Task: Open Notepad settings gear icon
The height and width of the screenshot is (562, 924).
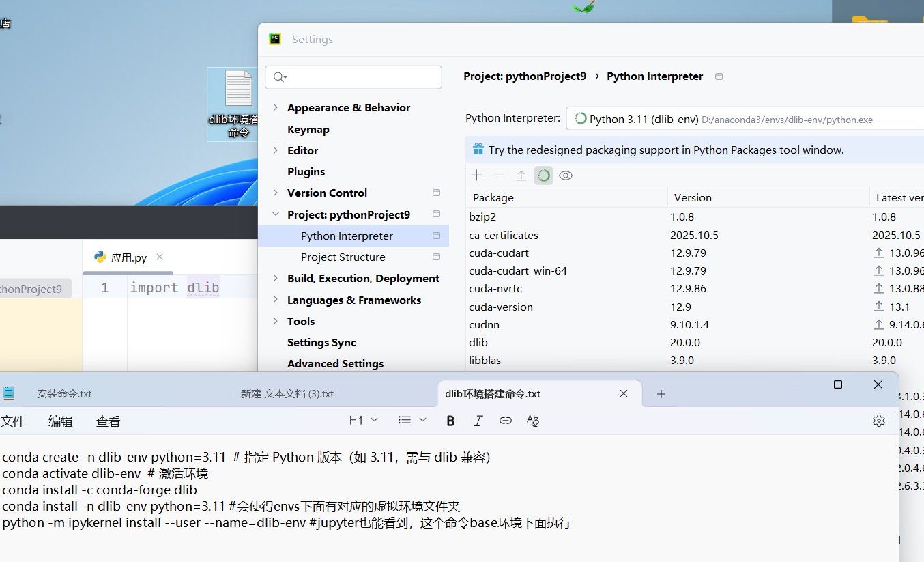Action: click(x=879, y=421)
